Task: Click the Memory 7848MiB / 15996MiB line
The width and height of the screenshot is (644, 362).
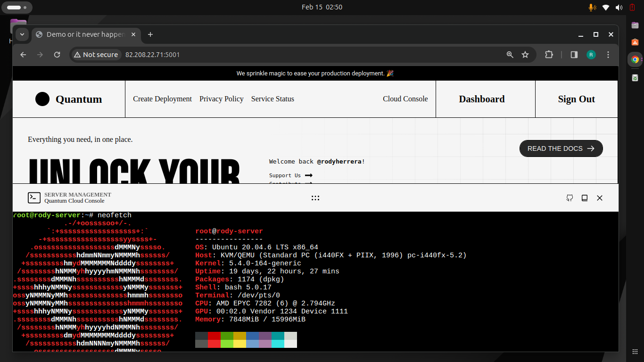Action: [x=250, y=320]
